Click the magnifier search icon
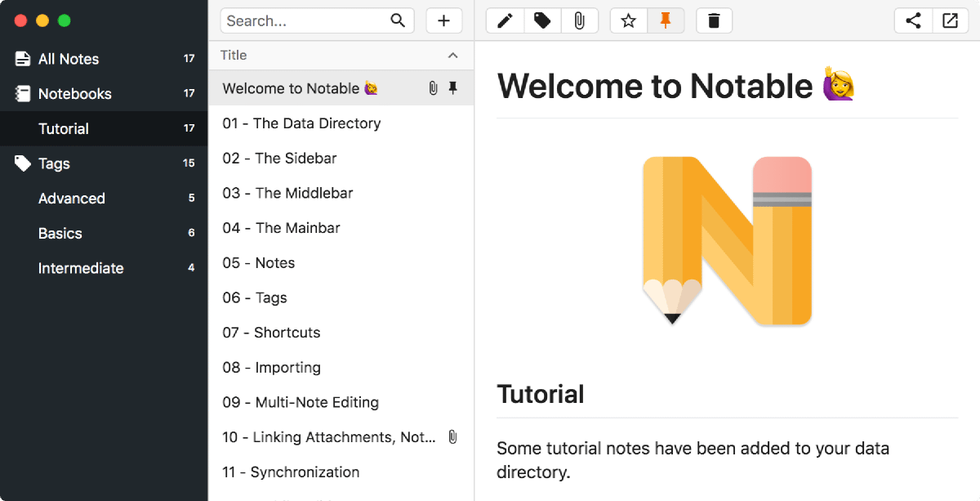 [x=398, y=21]
